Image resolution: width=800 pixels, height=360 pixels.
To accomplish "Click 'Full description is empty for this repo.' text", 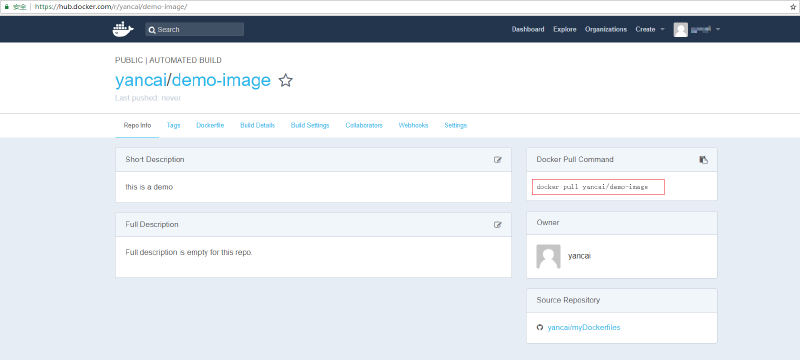I will [189, 252].
